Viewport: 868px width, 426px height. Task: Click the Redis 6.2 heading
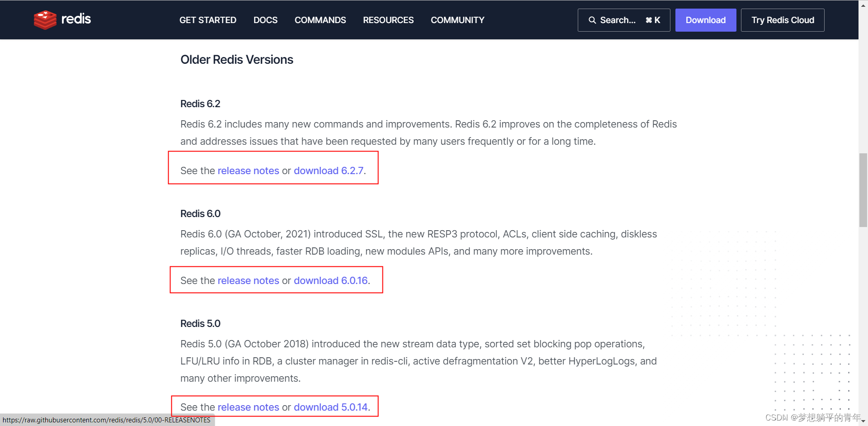pos(200,104)
